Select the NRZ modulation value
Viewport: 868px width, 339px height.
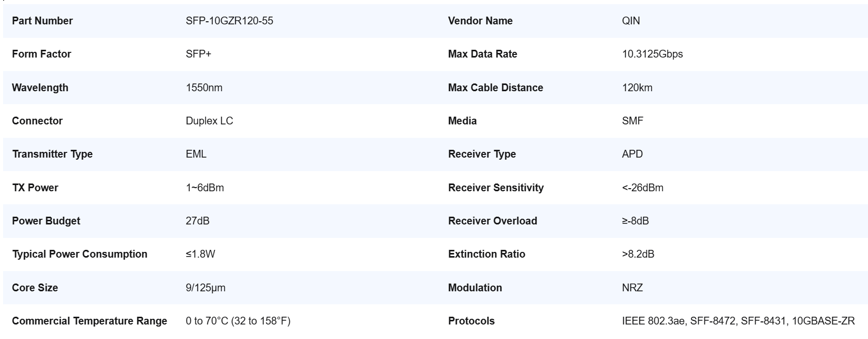pos(632,288)
